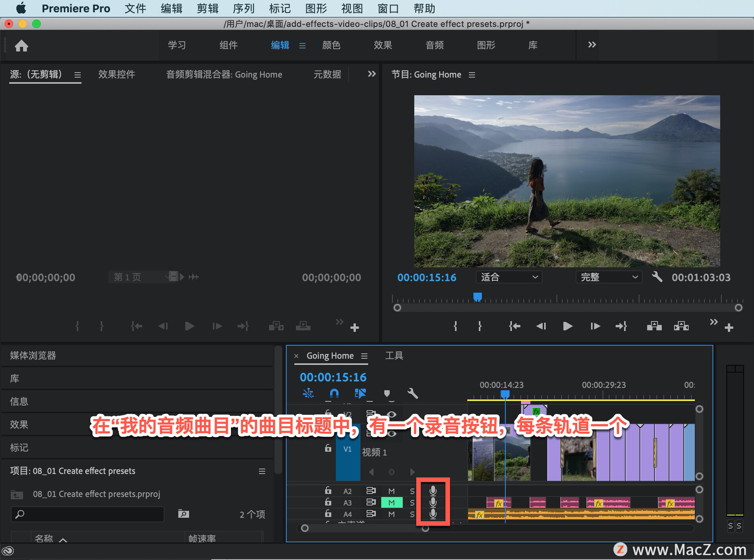
Task: Unmute track A3 with green M button
Action: (x=392, y=503)
